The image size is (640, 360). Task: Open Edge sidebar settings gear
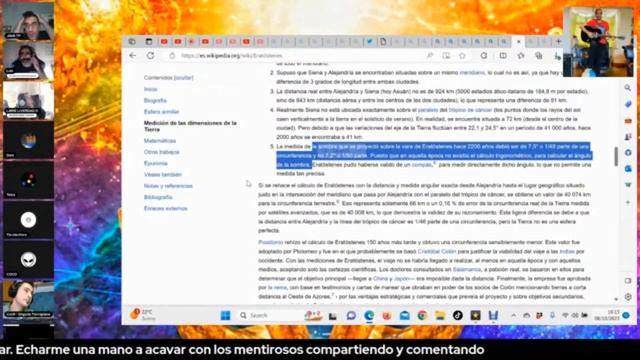[628, 296]
